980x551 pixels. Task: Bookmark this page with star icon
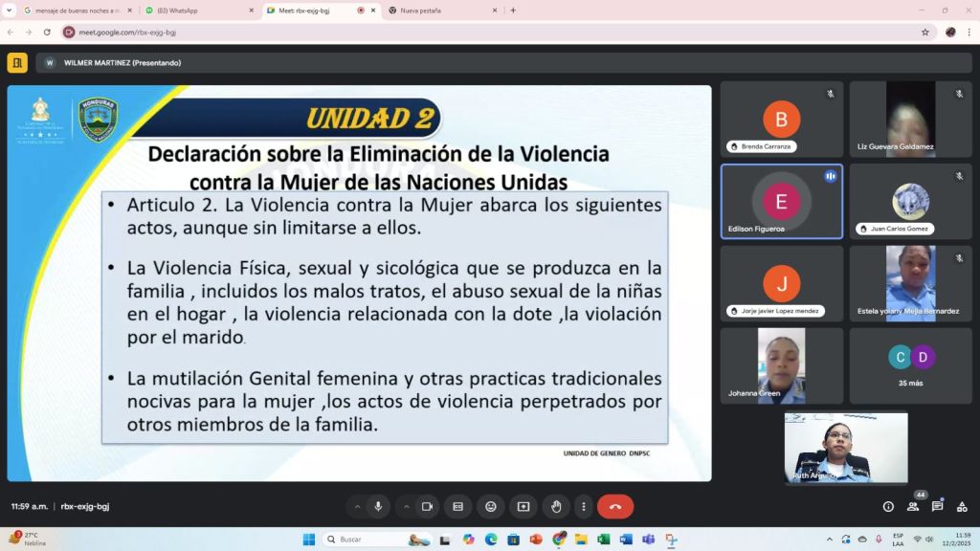[x=925, y=32]
